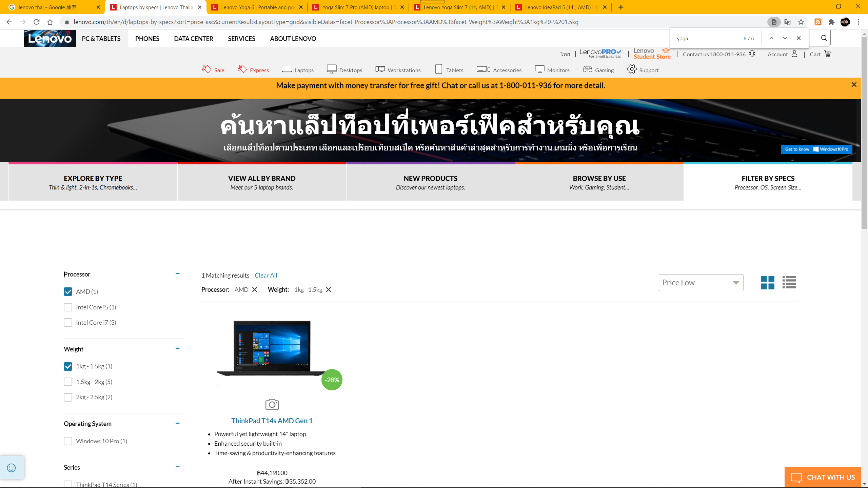Check the 2kg - 2.5kg weight filter
Viewport: 868px width, 488px height.
click(x=68, y=397)
